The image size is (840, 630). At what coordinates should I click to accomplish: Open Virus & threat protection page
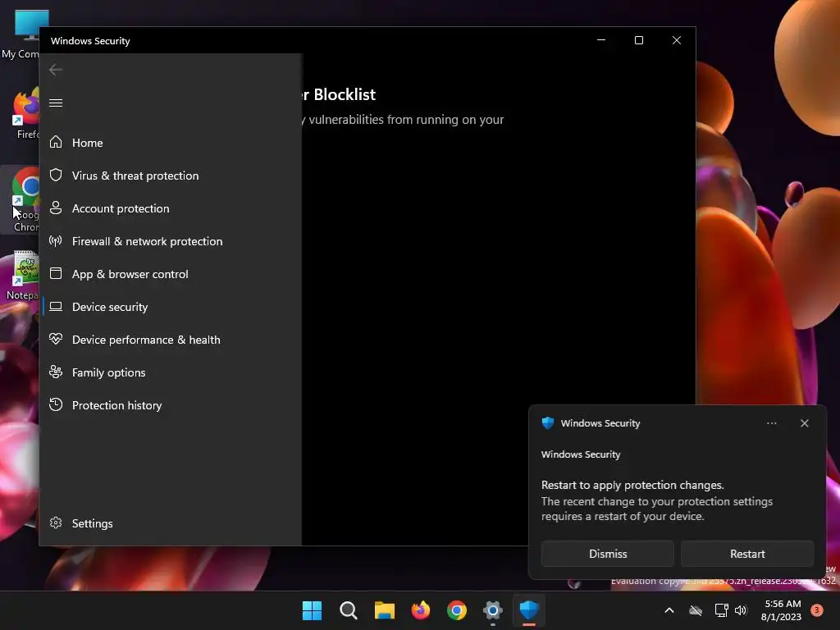click(x=135, y=176)
